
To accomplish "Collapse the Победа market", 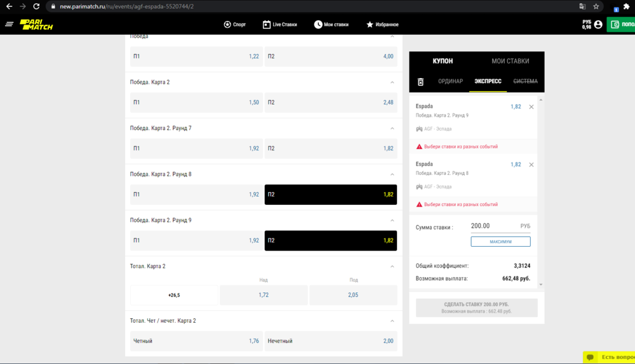I will [392, 36].
